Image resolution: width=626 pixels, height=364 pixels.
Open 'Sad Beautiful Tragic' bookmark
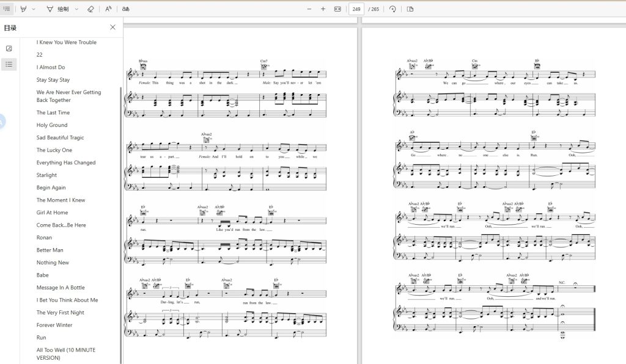[61, 137]
